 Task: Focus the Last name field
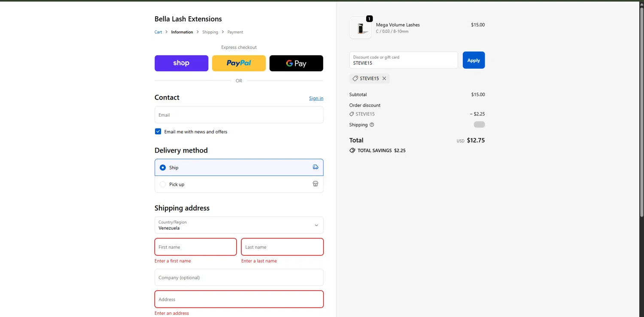[282, 247]
